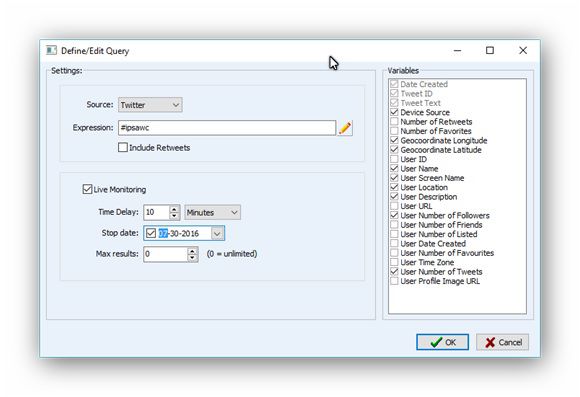580x397 pixels.
Task: Check User Profile Image URL variable
Action: click(394, 281)
